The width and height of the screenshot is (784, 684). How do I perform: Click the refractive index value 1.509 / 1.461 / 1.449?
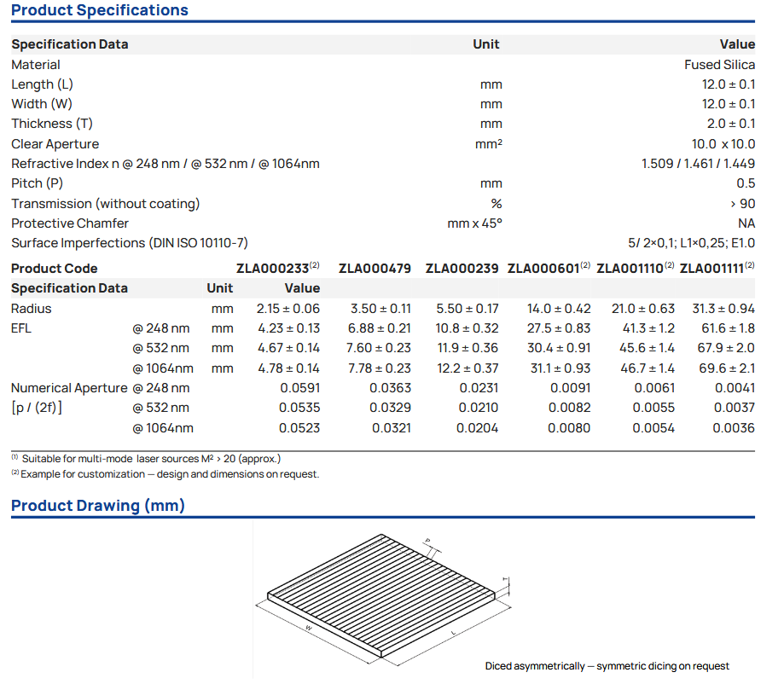point(698,164)
